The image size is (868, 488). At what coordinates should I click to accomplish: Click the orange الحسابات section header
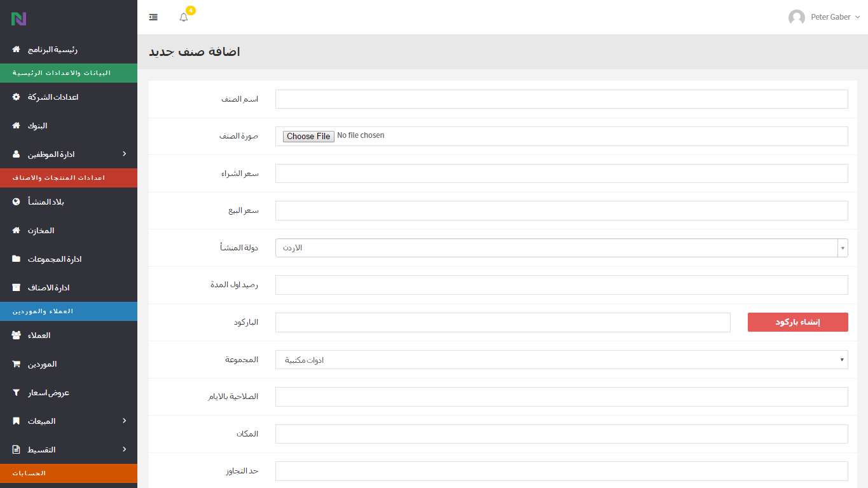coord(69,473)
